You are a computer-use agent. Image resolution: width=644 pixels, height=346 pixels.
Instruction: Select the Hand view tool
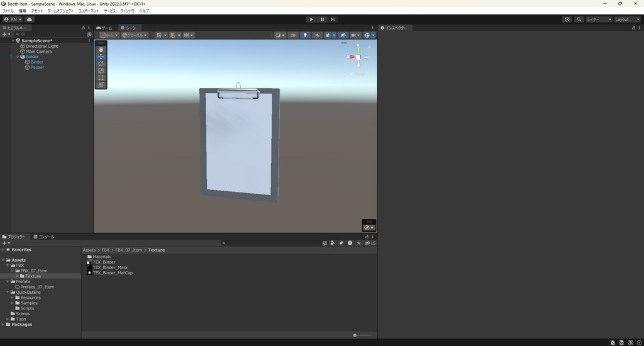(101, 49)
